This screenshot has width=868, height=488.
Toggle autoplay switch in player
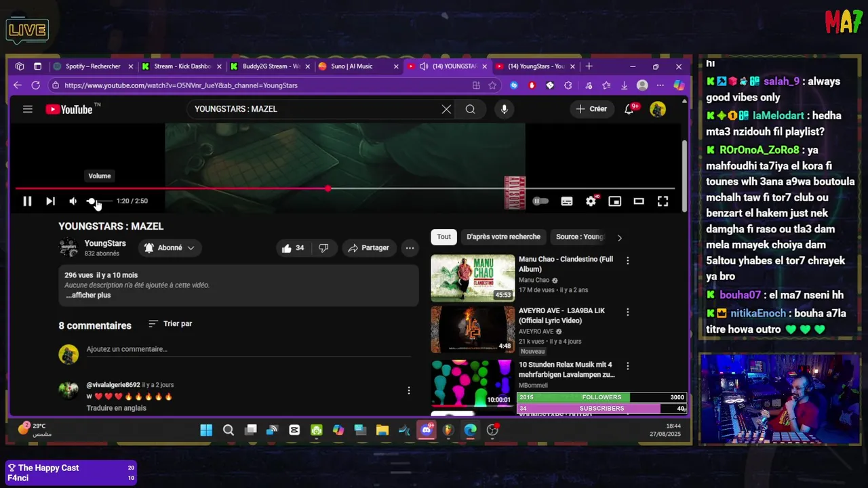540,201
